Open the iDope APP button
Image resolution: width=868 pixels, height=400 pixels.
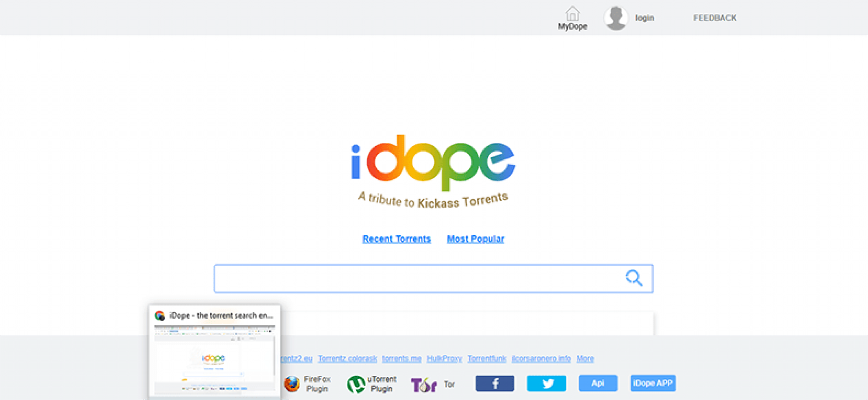(x=653, y=383)
